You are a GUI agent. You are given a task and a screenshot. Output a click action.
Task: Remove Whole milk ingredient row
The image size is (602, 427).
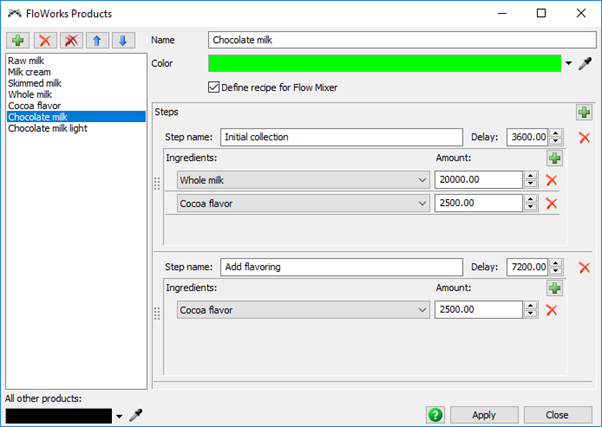[x=551, y=180]
